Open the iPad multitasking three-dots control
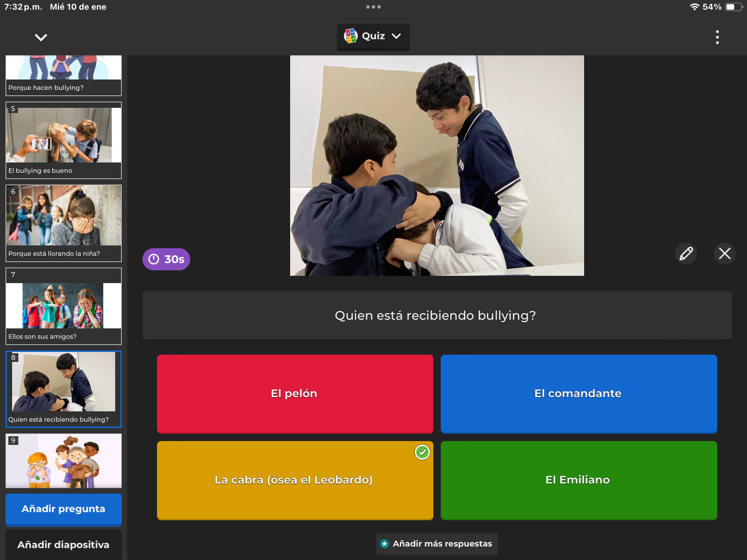Image resolution: width=747 pixels, height=560 pixels. coord(373,7)
